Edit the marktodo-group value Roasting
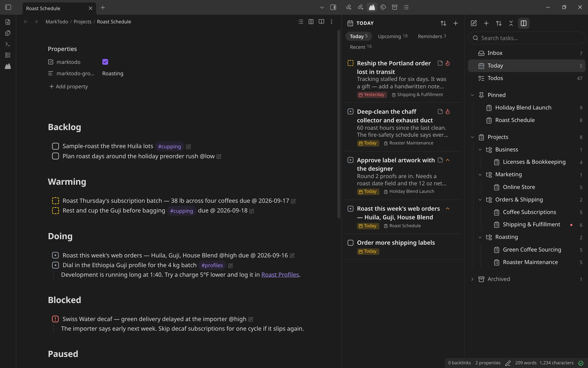This screenshot has height=368, width=588. pos(113,74)
